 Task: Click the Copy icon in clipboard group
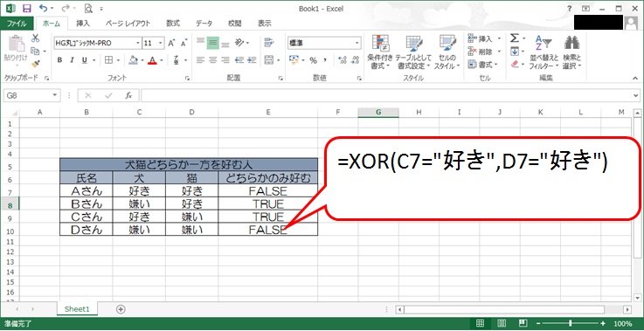coord(35,52)
